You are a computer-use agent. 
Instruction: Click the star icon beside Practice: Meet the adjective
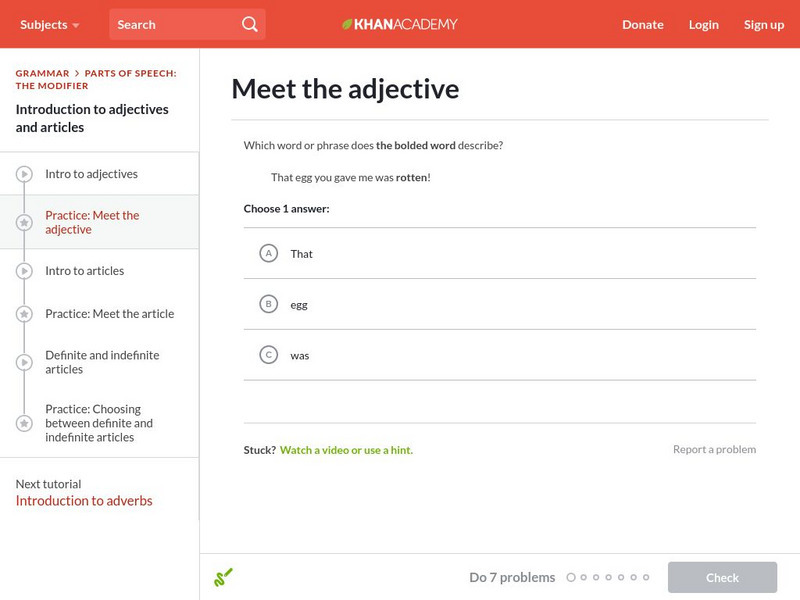pyautogui.click(x=23, y=222)
